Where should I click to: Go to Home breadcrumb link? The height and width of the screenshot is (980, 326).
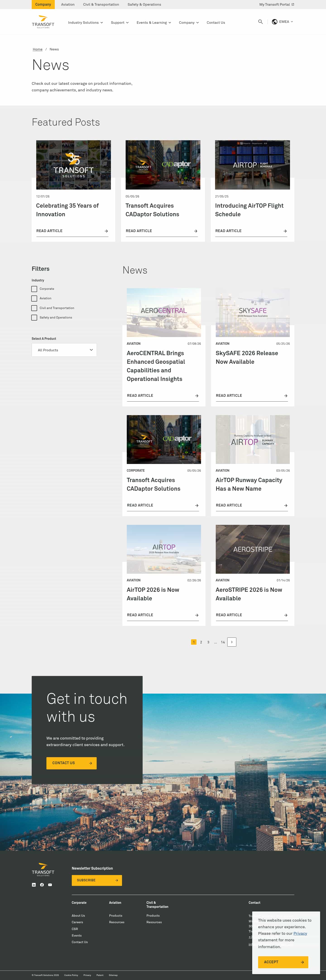click(38, 49)
